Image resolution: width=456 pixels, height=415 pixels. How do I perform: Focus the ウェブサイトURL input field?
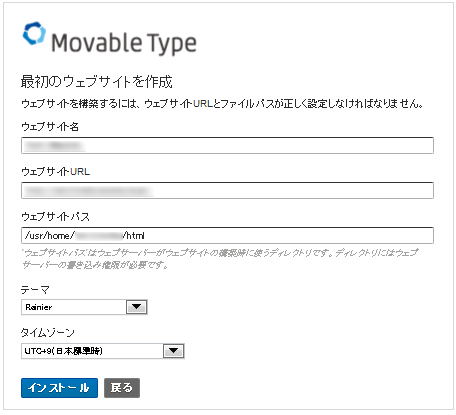click(227, 190)
